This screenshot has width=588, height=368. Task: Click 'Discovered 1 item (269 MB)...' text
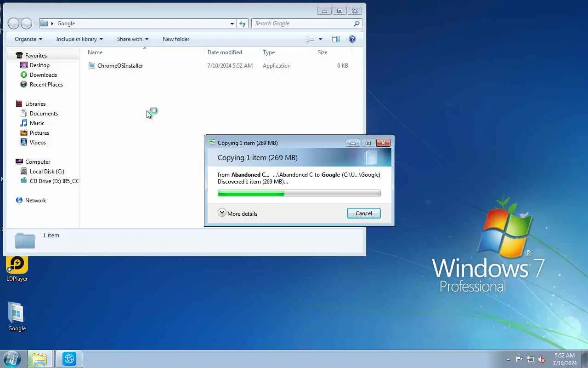(x=253, y=181)
